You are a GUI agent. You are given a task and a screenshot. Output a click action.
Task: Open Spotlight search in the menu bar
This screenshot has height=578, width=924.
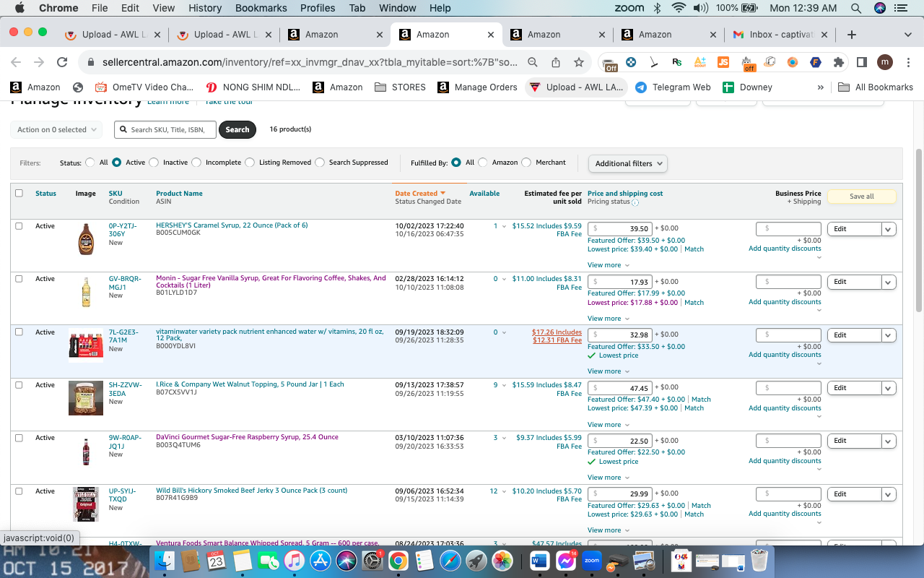tap(856, 8)
